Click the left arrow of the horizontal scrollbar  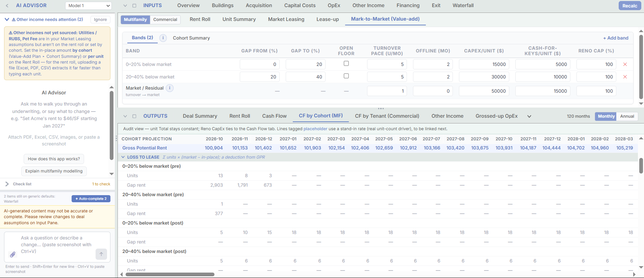(x=122, y=274)
